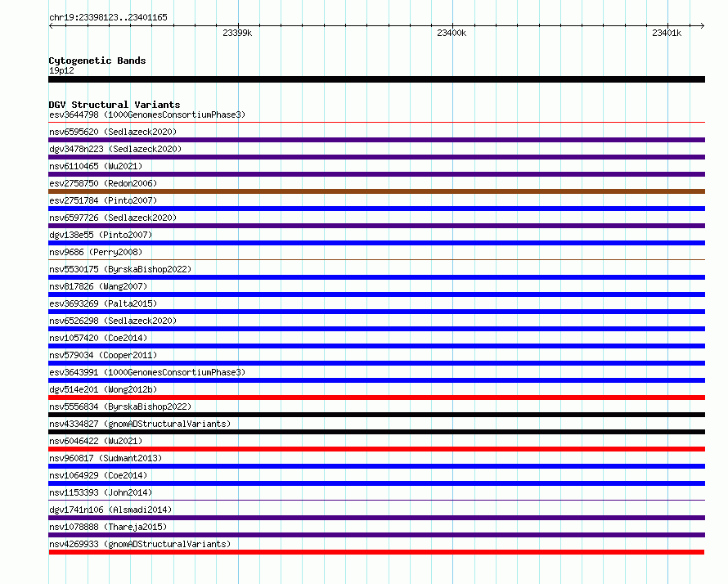Viewport: 728px width, 584px height.
Task: Click the brown esv2758750 variant bar
Action: (376, 191)
